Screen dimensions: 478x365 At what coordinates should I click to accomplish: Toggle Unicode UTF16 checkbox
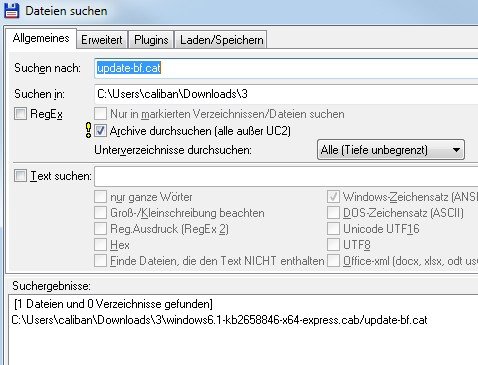coord(333,229)
